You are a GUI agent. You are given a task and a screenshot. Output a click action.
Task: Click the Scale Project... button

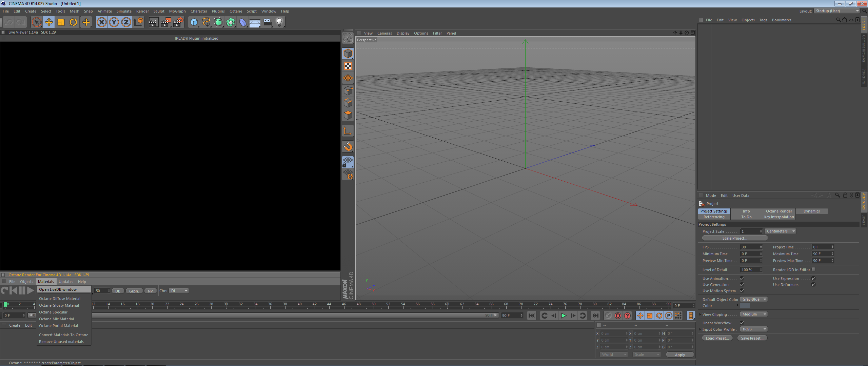pyautogui.click(x=734, y=238)
